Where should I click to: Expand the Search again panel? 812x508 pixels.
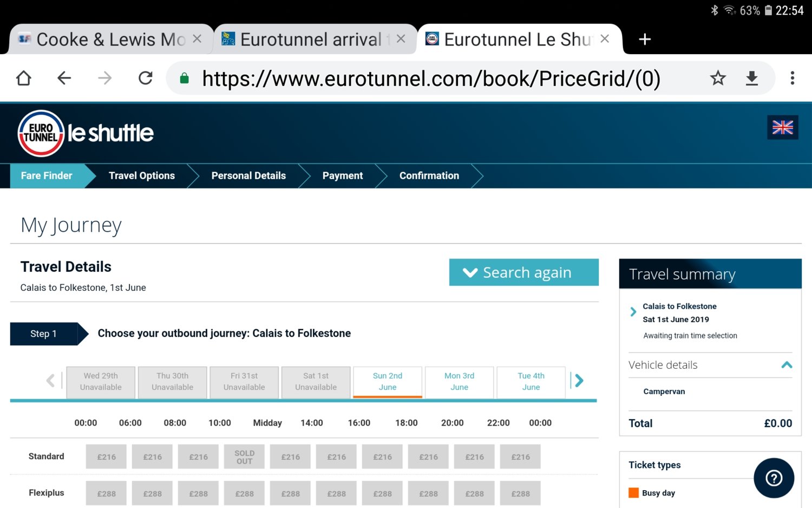click(x=524, y=272)
